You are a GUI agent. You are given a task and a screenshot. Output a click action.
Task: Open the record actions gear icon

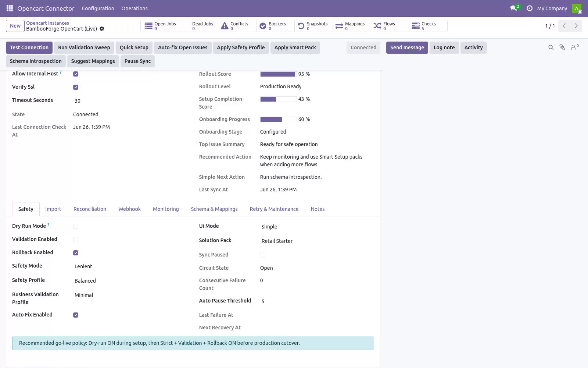pyautogui.click(x=102, y=29)
